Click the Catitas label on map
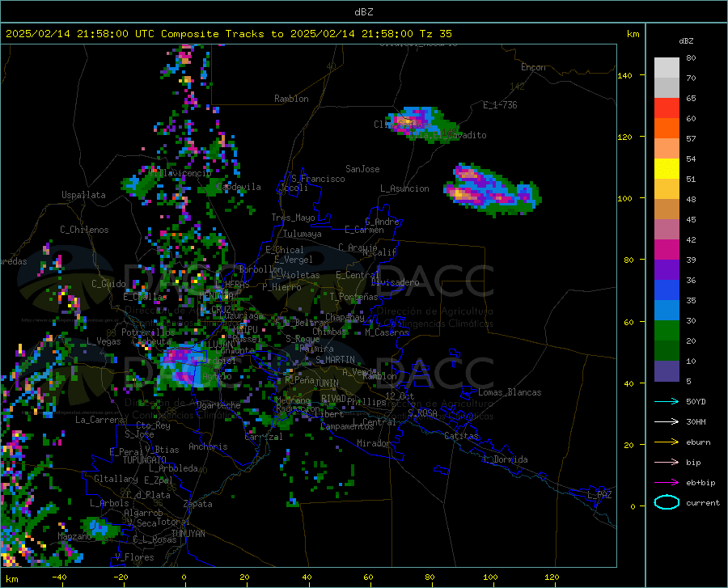This screenshot has width=728, height=588. coord(462,436)
